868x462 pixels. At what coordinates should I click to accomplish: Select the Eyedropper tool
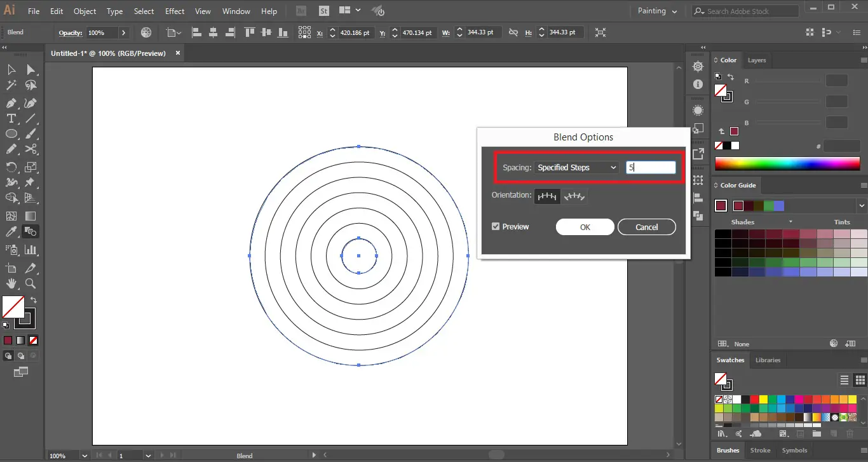11,232
